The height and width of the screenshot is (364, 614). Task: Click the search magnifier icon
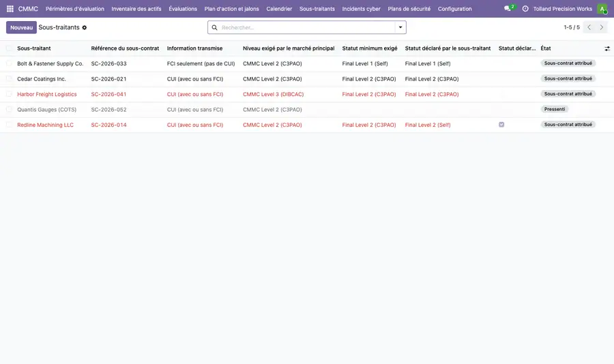point(215,27)
